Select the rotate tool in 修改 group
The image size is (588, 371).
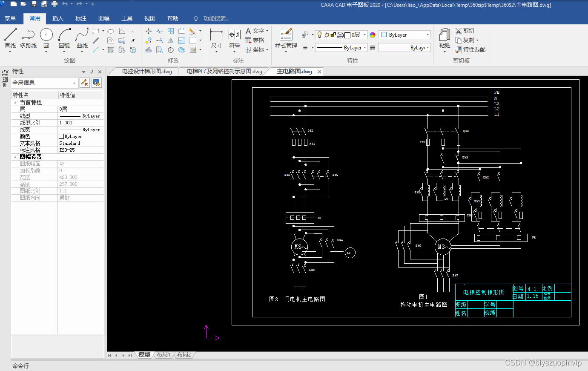click(x=171, y=50)
